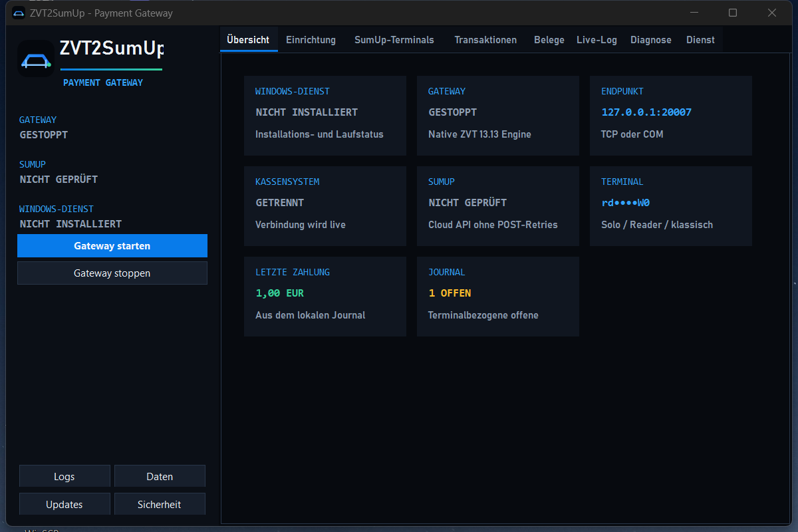Click Native ZVT 13.13 Engine text

[x=479, y=134]
